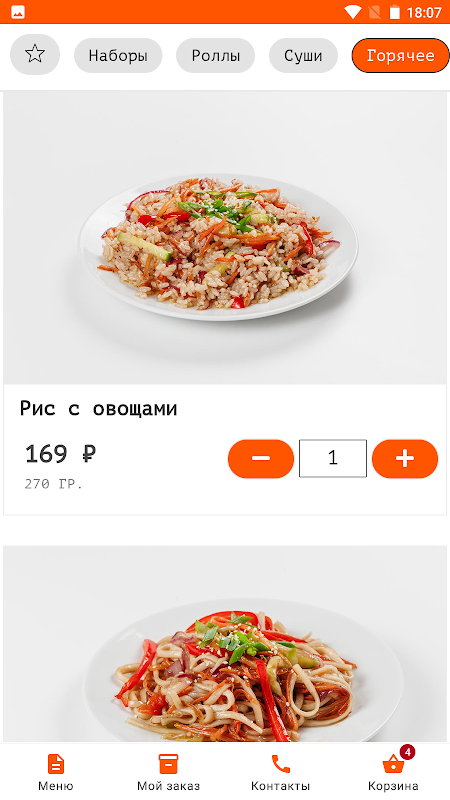Open the Суши category tab
450x800 pixels.
click(303, 55)
